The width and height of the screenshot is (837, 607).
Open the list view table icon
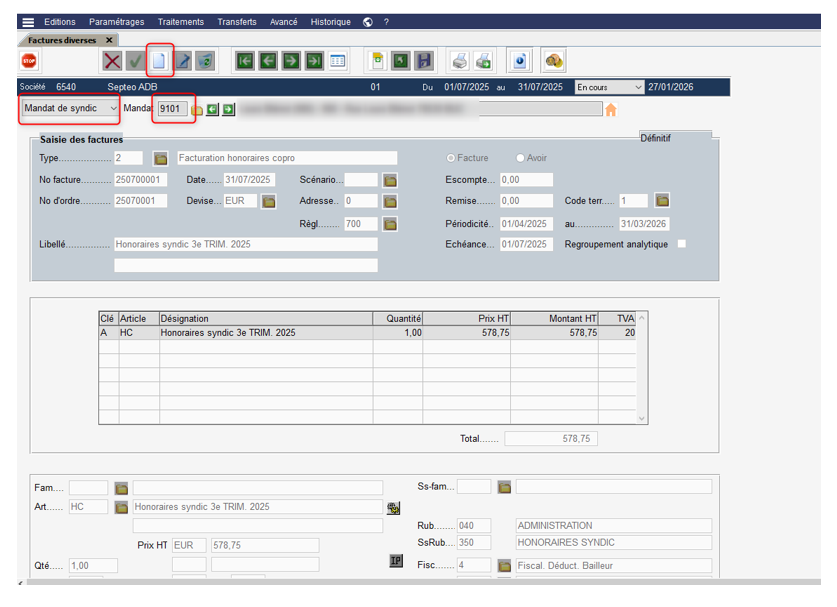338,61
